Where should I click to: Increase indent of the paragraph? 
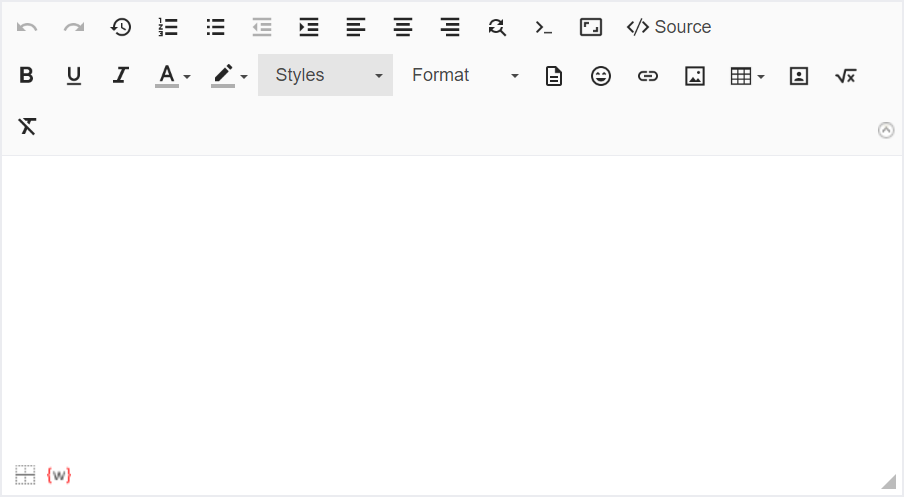[x=309, y=27]
